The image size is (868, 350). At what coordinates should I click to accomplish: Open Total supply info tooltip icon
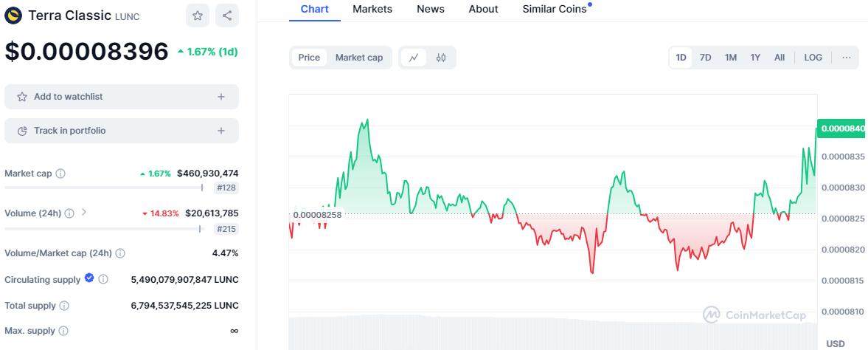(x=64, y=306)
